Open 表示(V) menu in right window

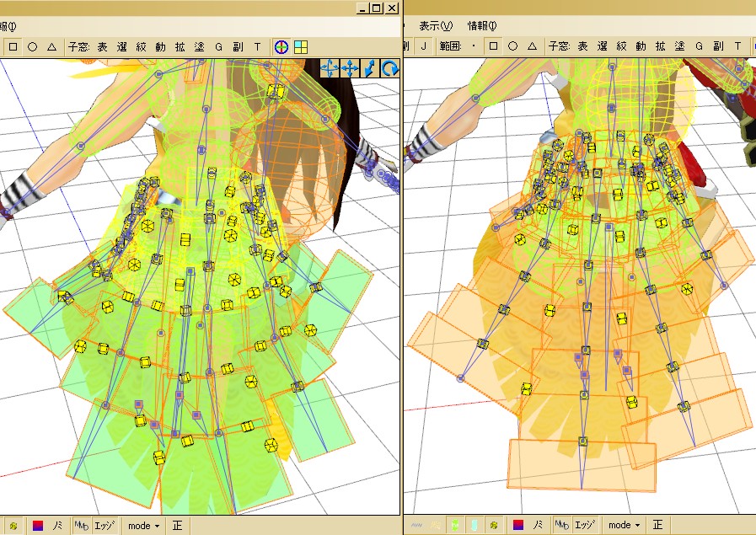click(436, 26)
